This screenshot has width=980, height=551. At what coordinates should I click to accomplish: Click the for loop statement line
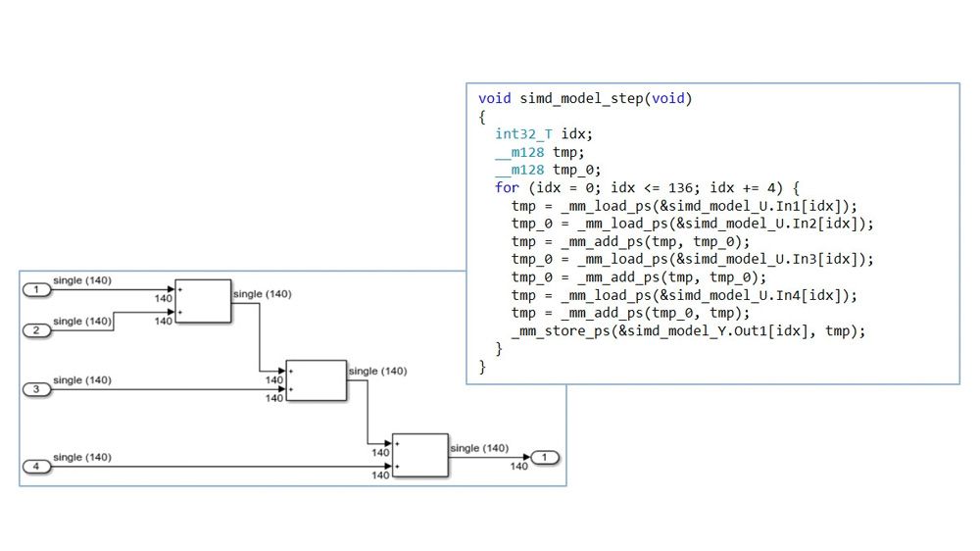(x=650, y=188)
